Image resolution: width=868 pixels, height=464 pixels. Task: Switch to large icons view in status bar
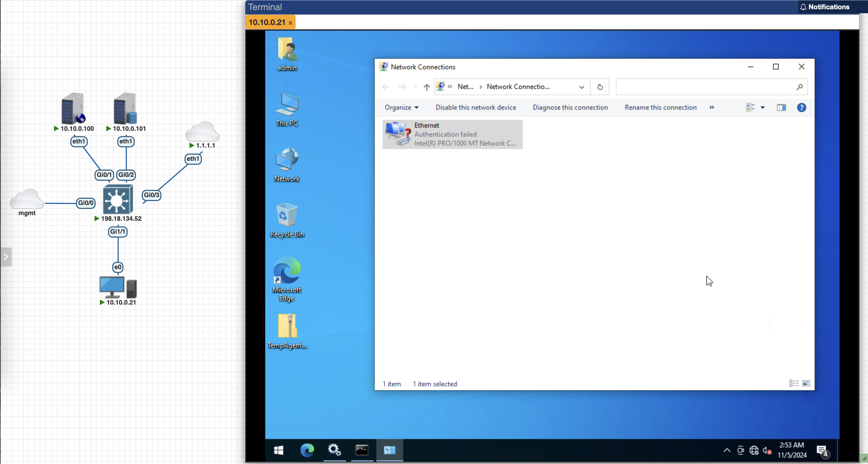tap(806, 384)
